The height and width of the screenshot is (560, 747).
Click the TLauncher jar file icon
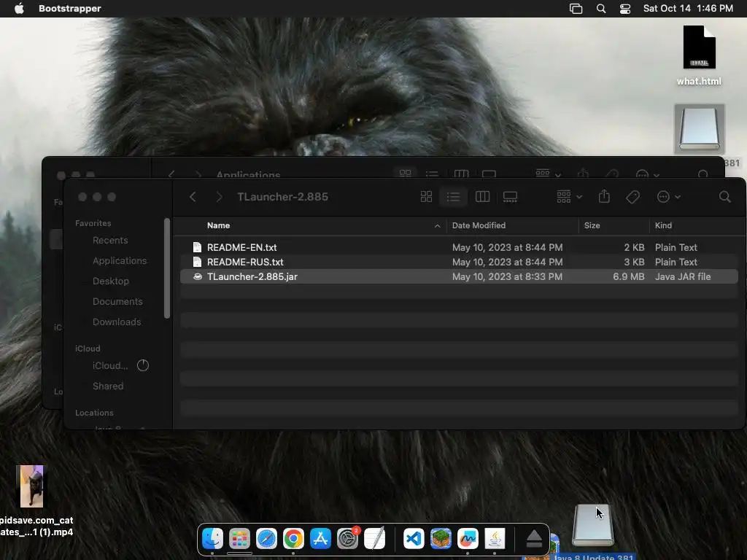coord(197,276)
